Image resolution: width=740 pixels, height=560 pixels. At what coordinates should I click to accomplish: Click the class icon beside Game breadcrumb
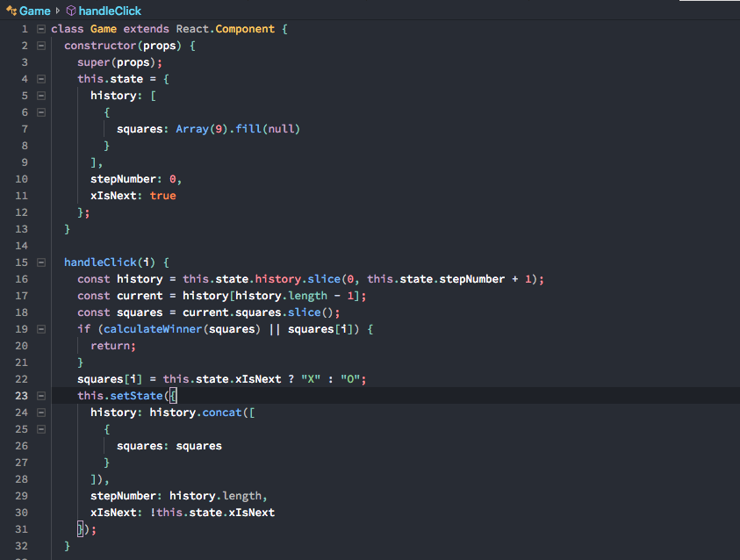point(11,11)
